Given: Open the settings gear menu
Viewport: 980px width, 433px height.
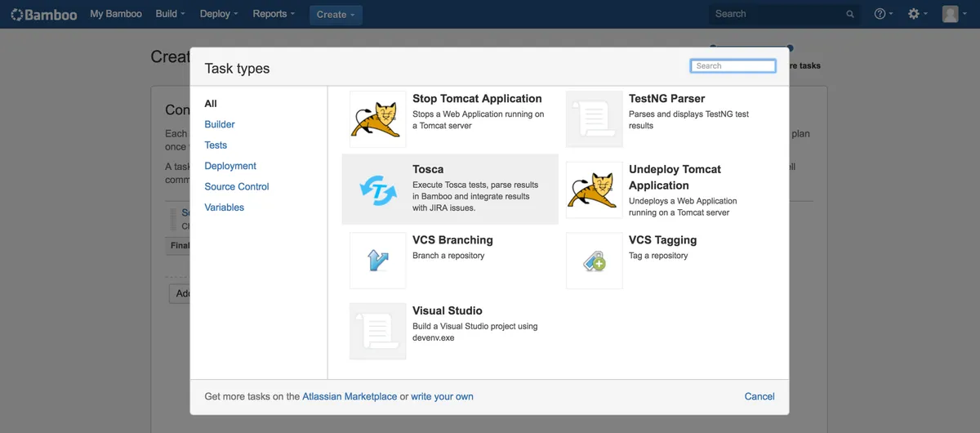Looking at the screenshot, I should point(918,14).
